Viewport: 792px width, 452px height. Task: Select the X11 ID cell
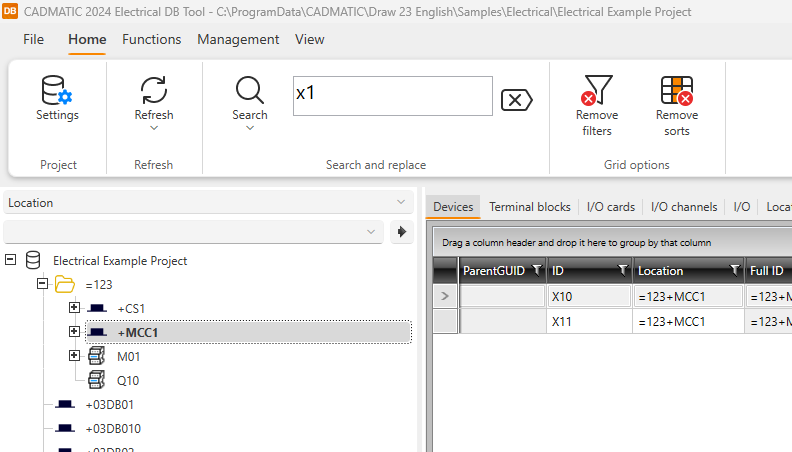pos(589,321)
